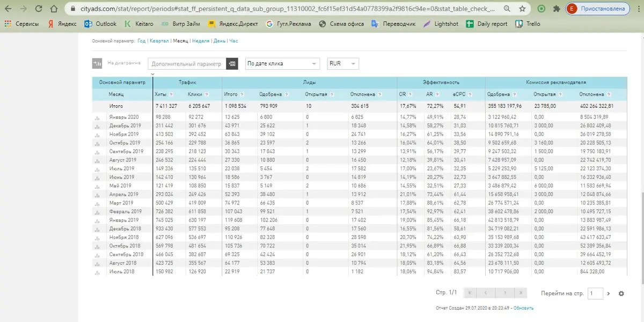Expand the 'По дате клика' dropdown
The image size is (644, 322).
[282, 64]
